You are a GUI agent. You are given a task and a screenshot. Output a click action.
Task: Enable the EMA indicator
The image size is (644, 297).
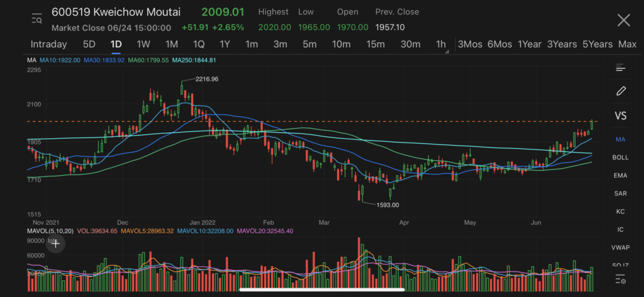(620, 176)
